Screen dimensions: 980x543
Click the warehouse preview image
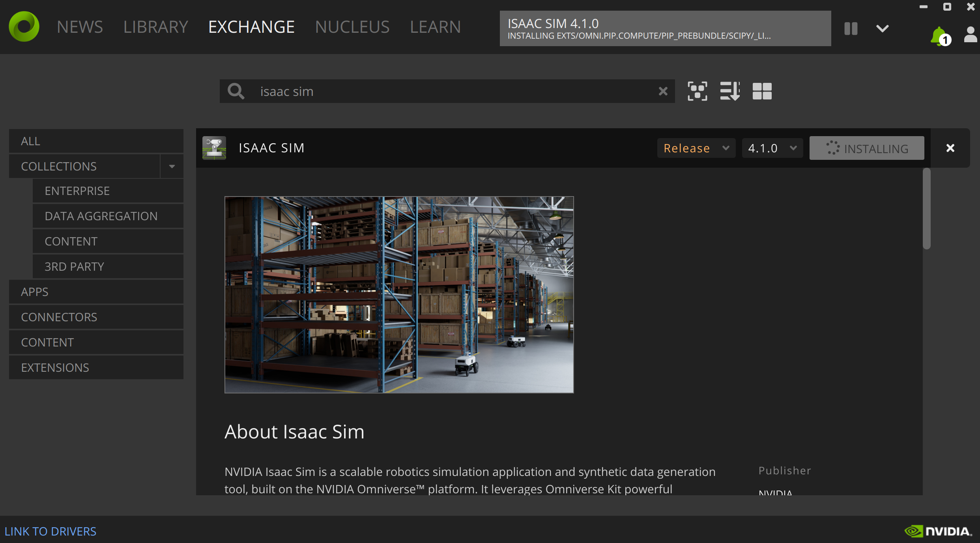click(x=399, y=294)
